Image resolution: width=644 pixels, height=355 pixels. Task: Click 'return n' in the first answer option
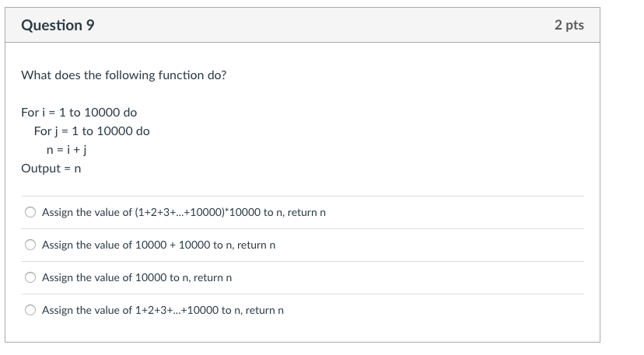pos(306,212)
